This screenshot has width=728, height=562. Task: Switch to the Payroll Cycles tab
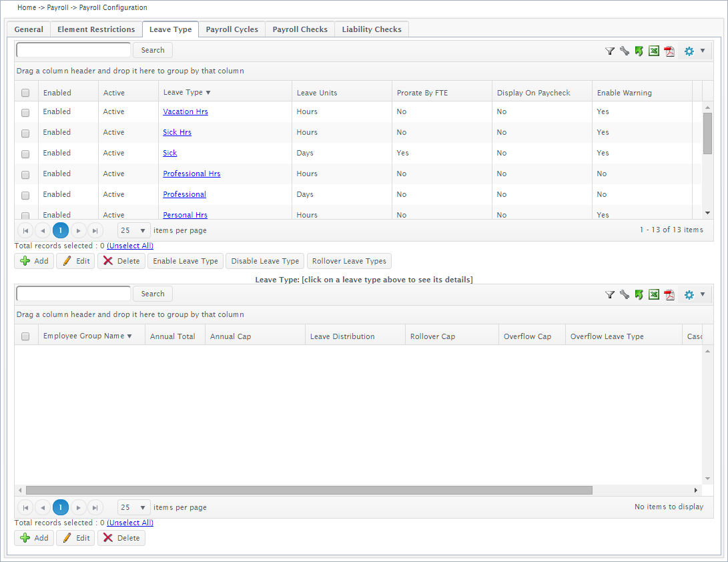pos(232,29)
